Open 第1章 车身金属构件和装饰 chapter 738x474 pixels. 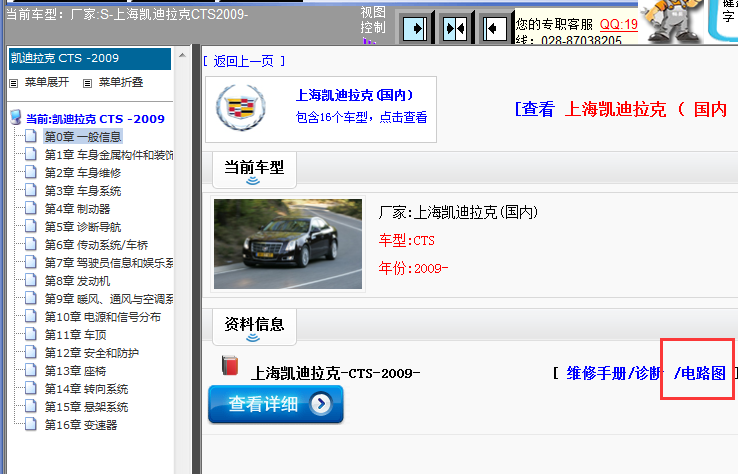(x=109, y=155)
